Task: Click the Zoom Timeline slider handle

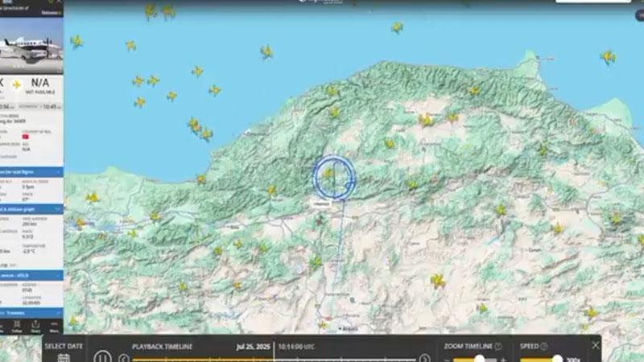Action: [x=480, y=359]
